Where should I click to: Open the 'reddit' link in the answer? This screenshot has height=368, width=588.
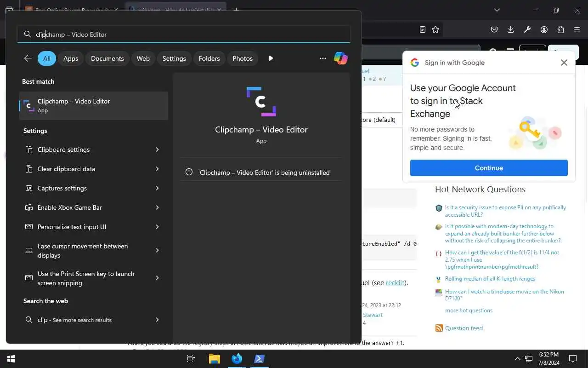click(395, 283)
